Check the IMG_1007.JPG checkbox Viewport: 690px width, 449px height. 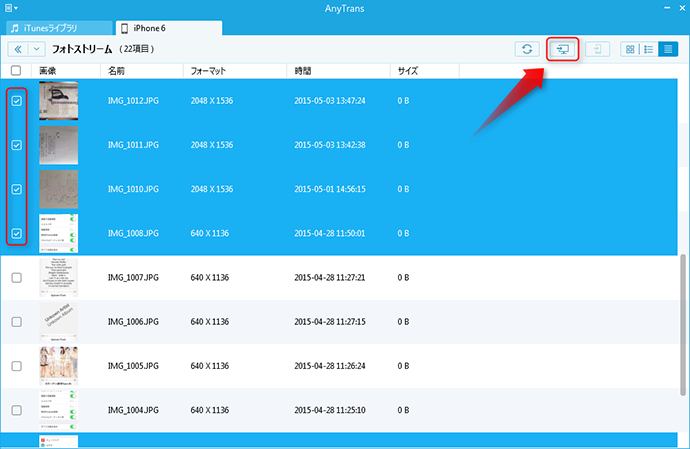click(16, 278)
